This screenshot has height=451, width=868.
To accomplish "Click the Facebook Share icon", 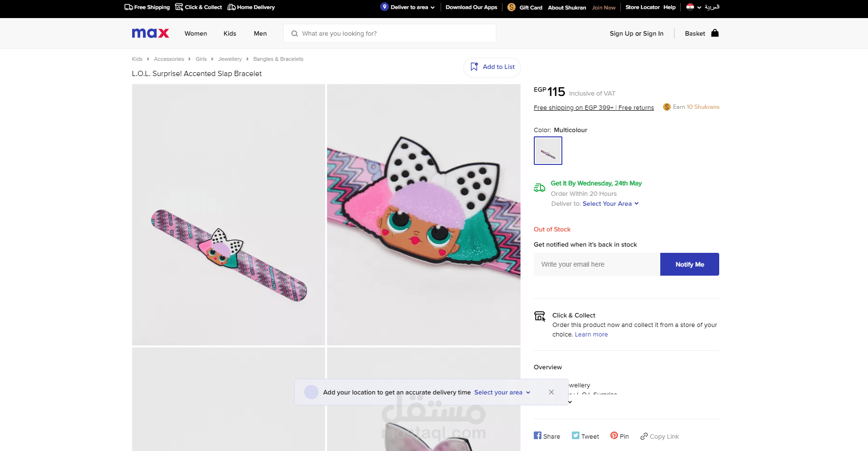I will coord(538,435).
